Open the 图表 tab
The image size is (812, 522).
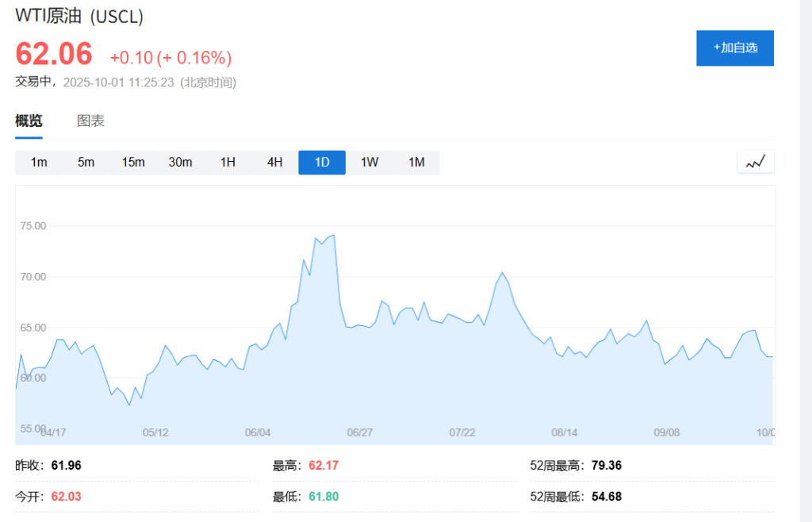pyautogui.click(x=90, y=121)
